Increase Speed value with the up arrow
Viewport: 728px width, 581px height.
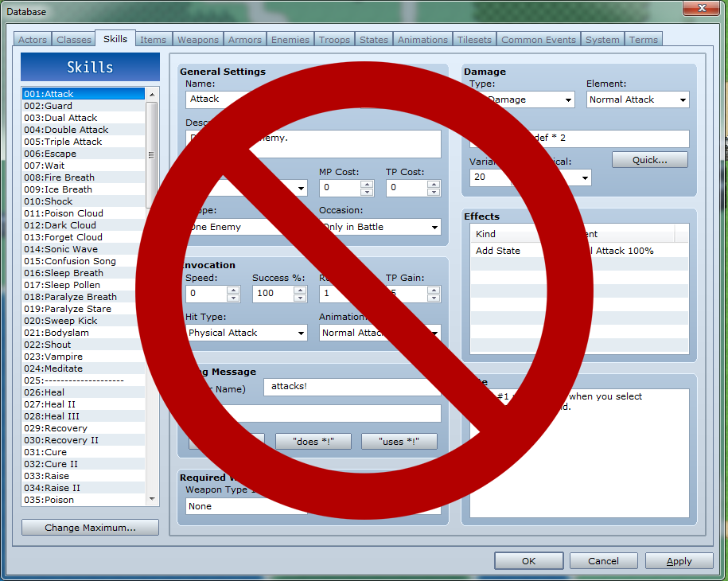pos(233,290)
